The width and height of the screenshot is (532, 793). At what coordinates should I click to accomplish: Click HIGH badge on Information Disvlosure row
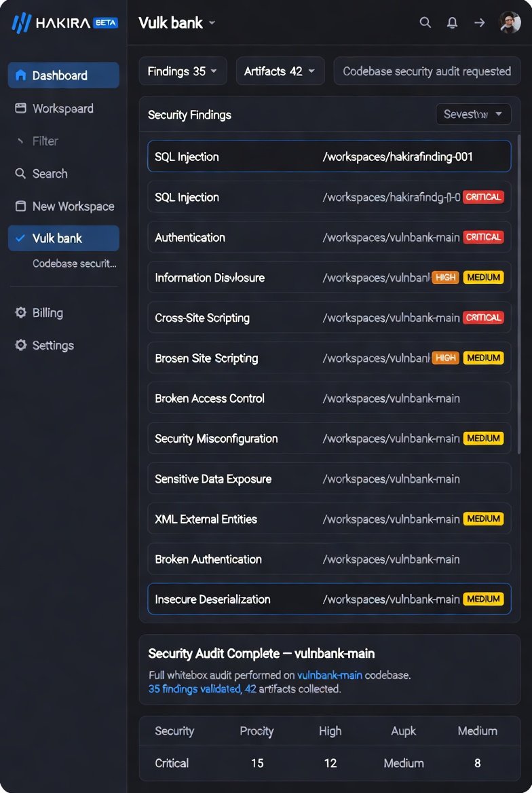(446, 277)
